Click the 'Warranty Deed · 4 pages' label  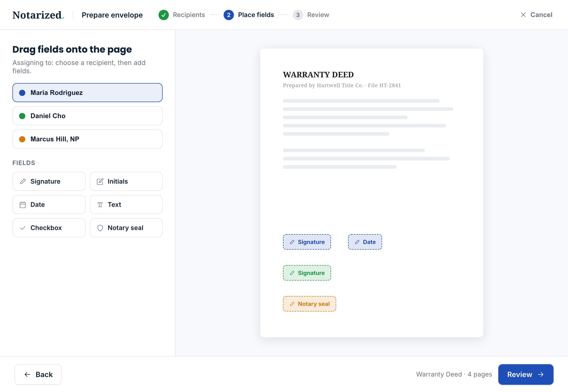coord(454,374)
